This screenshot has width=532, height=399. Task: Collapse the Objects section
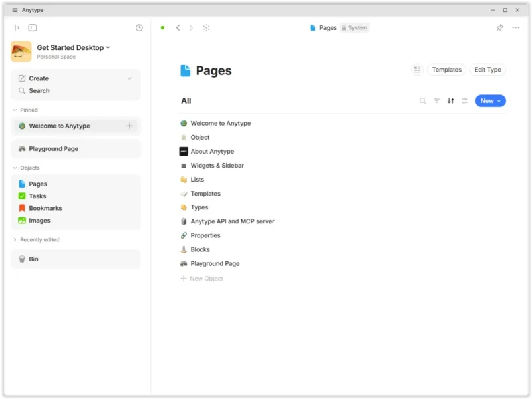(15, 168)
